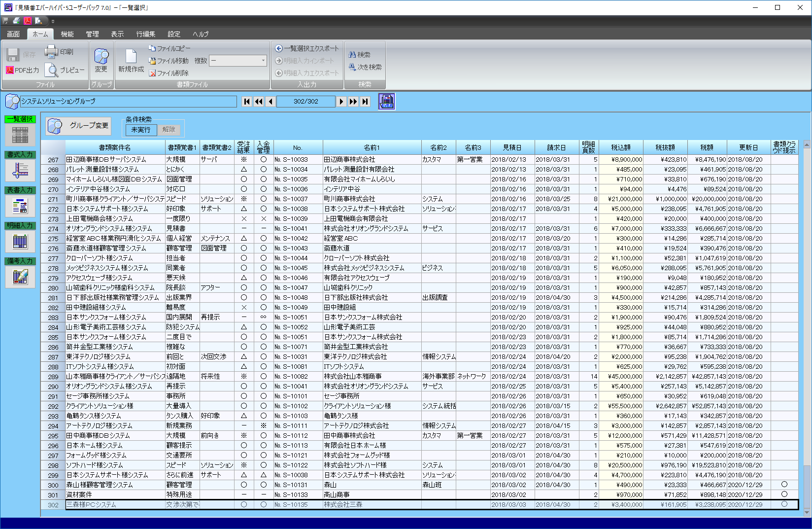Click the cloud circle mark in row 300
This screenshot has width=812, height=529.
(x=784, y=485)
